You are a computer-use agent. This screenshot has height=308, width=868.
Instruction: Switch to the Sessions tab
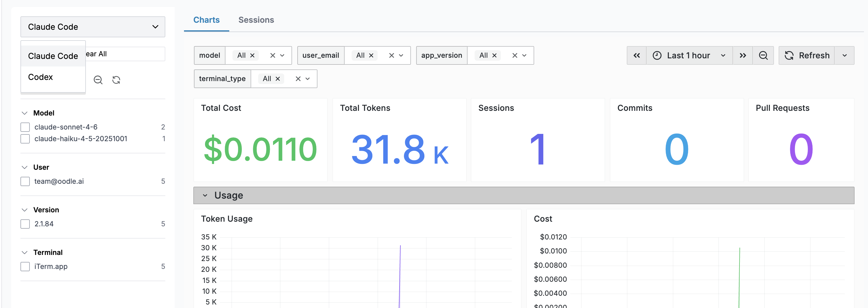pos(256,20)
